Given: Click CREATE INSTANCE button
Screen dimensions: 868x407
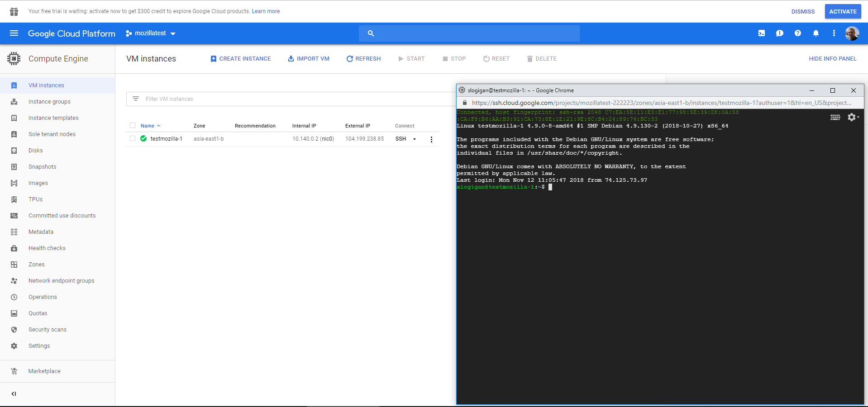Looking at the screenshot, I should pyautogui.click(x=241, y=59).
